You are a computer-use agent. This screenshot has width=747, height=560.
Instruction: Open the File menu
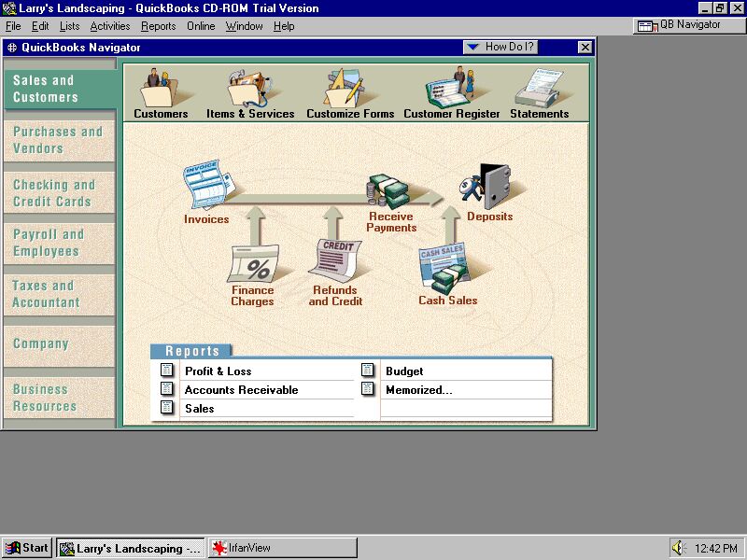tap(13, 26)
